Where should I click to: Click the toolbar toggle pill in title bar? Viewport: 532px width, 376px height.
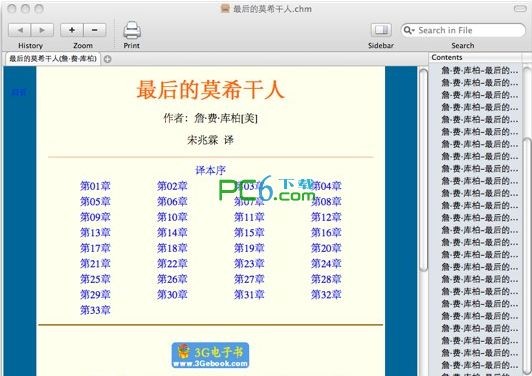[520, 9]
